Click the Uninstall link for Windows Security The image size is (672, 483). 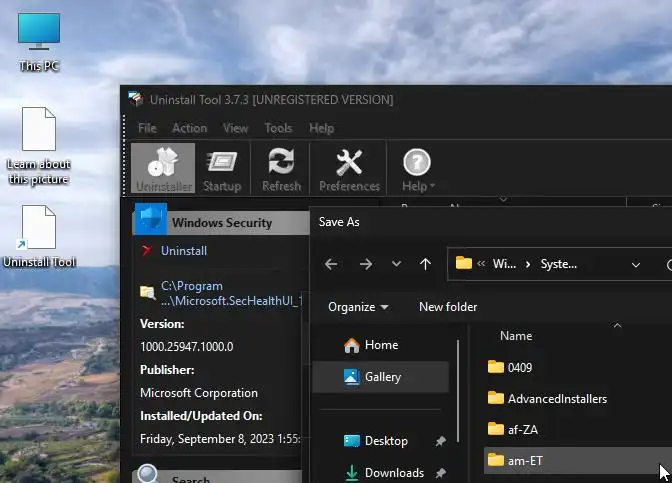[x=184, y=250]
